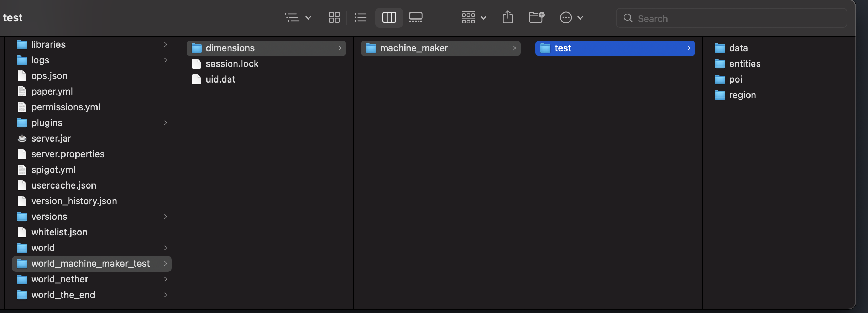Click the region folder icon
Image resolution: width=868 pixels, height=313 pixels.
tap(720, 95)
